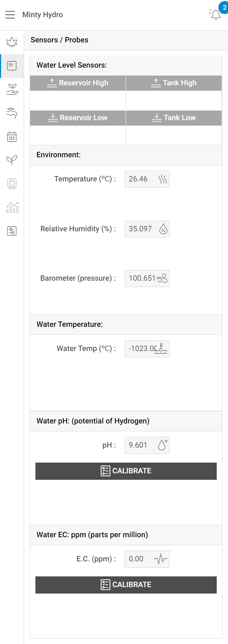
Task: Click Calibrate under Water pH
Action: (126, 471)
